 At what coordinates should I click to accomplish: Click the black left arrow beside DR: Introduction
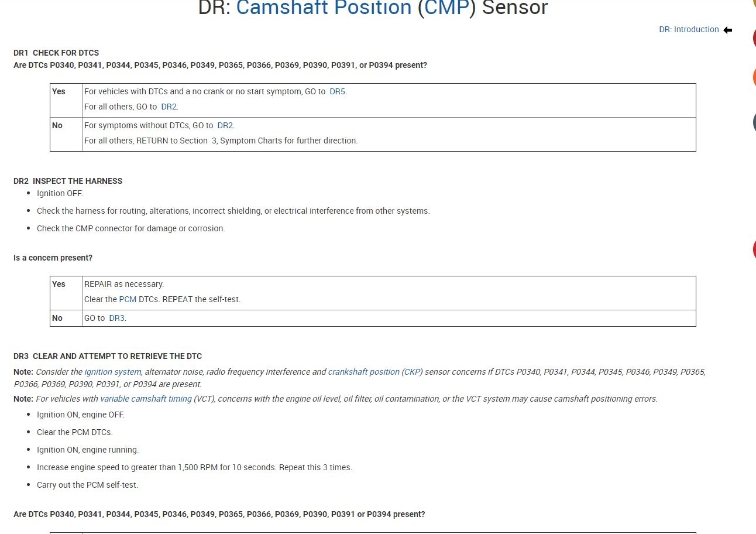(x=727, y=30)
